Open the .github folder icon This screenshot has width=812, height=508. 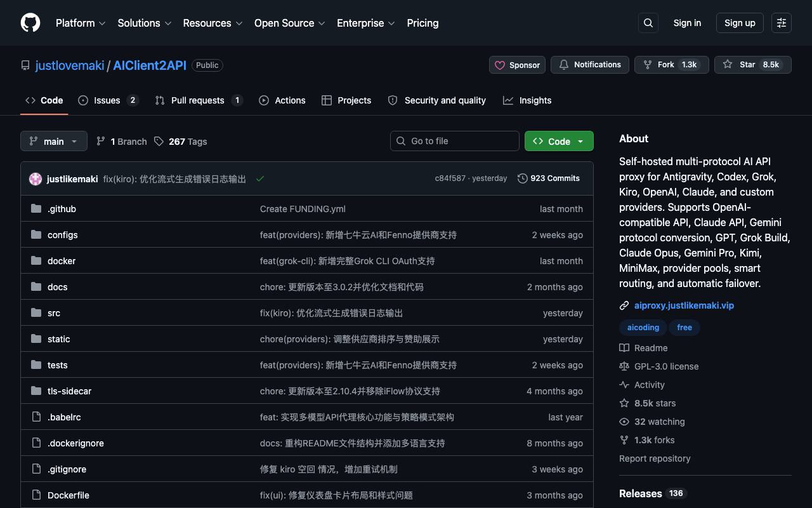[36, 209]
